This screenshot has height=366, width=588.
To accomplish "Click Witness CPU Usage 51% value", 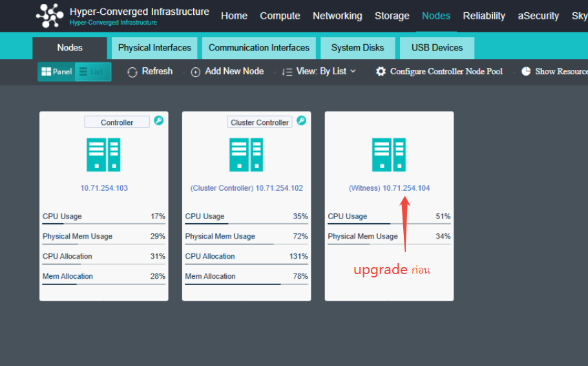I will (x=443, y=217).
